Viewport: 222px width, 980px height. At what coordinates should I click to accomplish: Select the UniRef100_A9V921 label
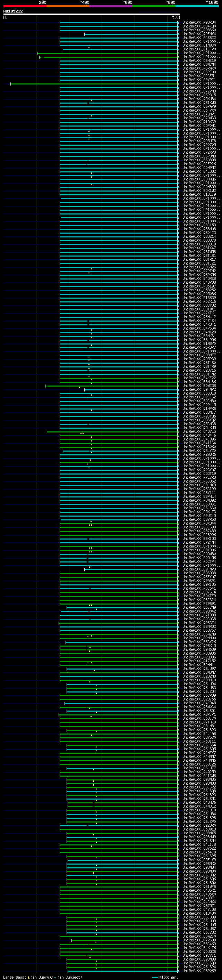[x=199, y=80]
